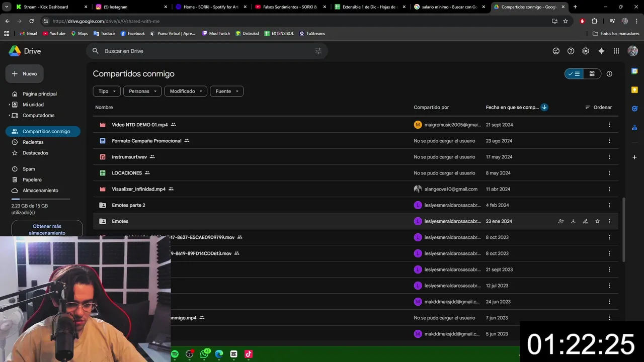Open Google apps grid
644x362 pixels.
(616, 51)
